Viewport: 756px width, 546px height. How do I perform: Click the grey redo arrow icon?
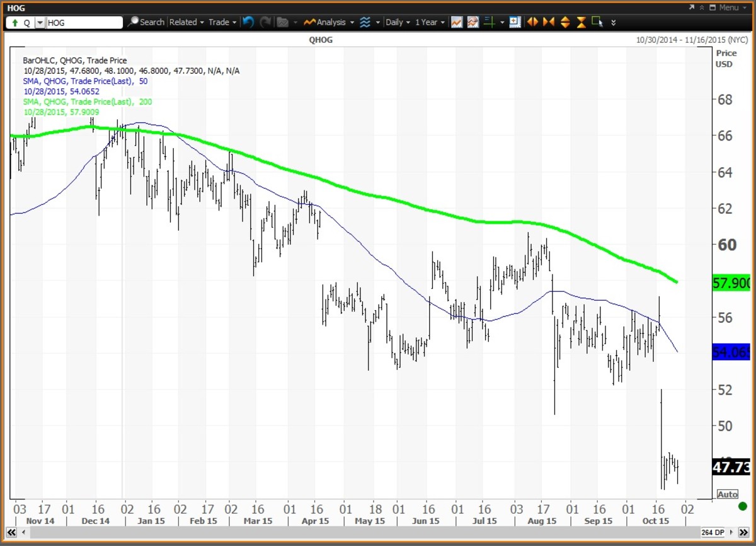tap(265, 22)
